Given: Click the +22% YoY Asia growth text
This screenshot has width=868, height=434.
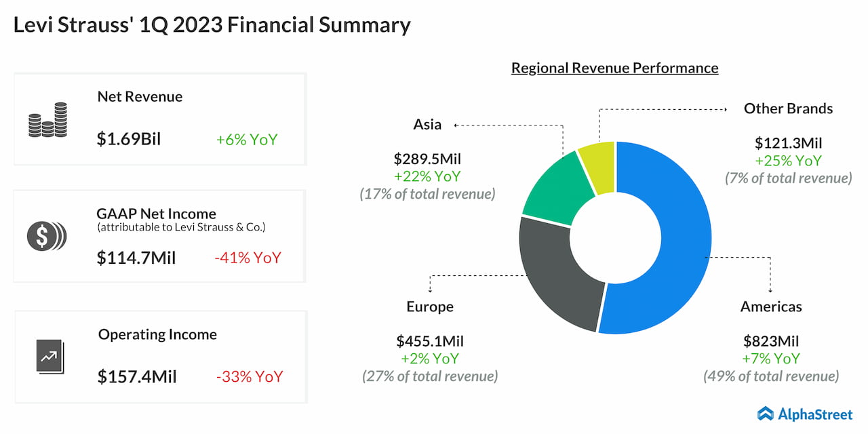Looking at the screenshot, I should (427, 176).
